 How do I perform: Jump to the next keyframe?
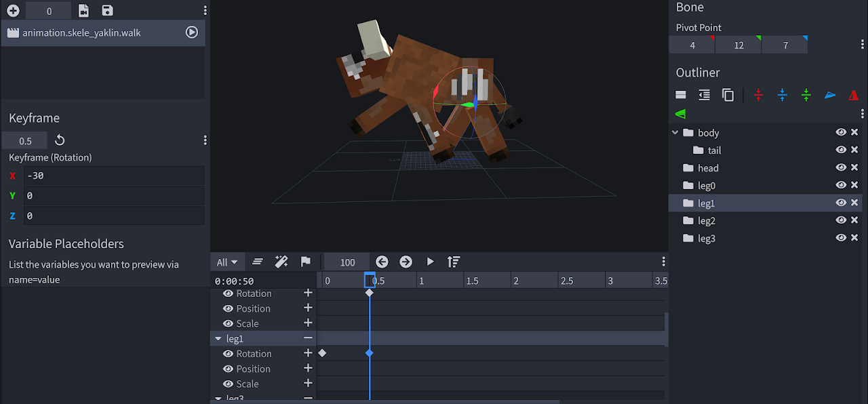406,262
